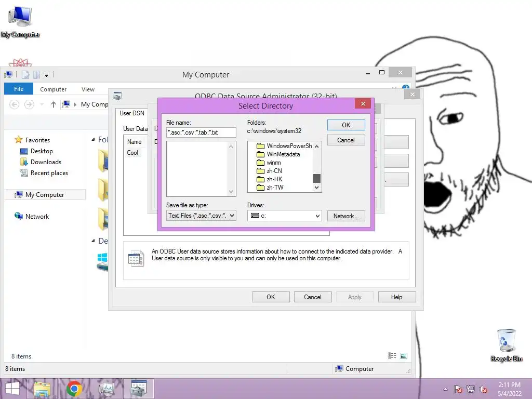
Task: Click the ODBC Administrator title bar icon
Action: pyautogui.click(x=117, y=96)
